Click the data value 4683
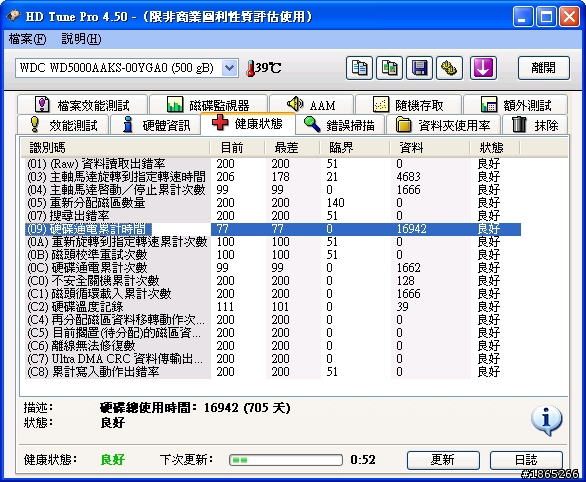 point(408,177)
